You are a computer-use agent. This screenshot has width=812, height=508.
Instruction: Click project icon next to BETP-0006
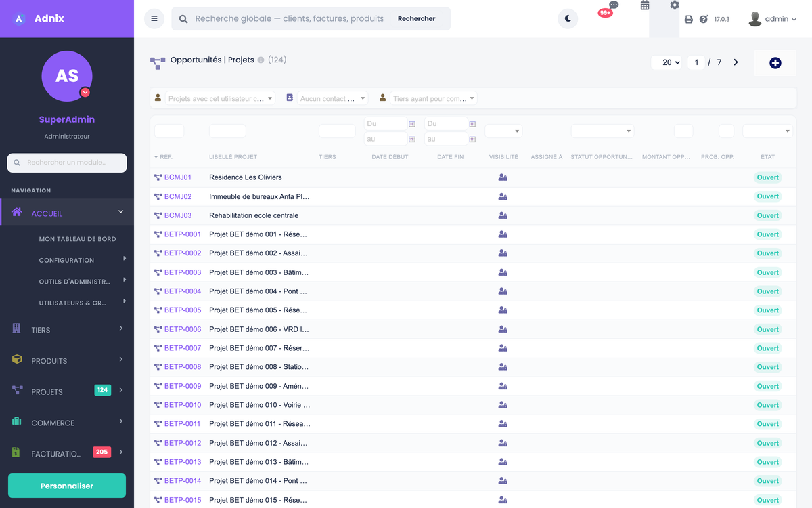click(x=158, y=329)
